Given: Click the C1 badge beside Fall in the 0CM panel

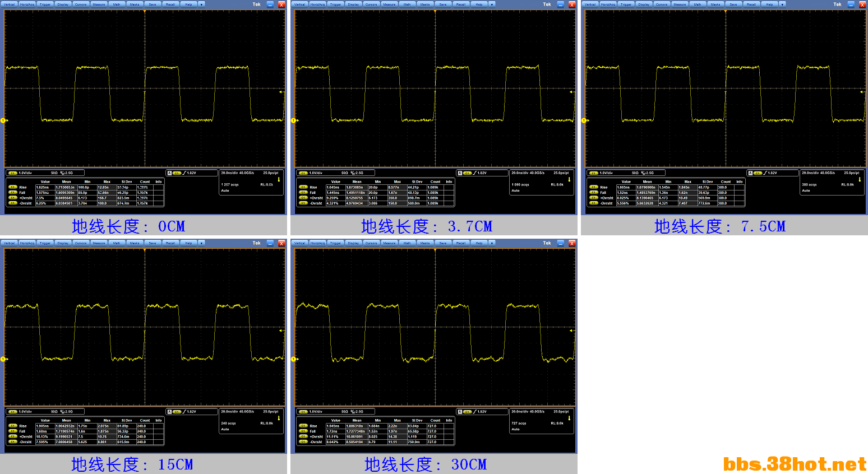Looking at the screenshot, I should click(12, 192).
